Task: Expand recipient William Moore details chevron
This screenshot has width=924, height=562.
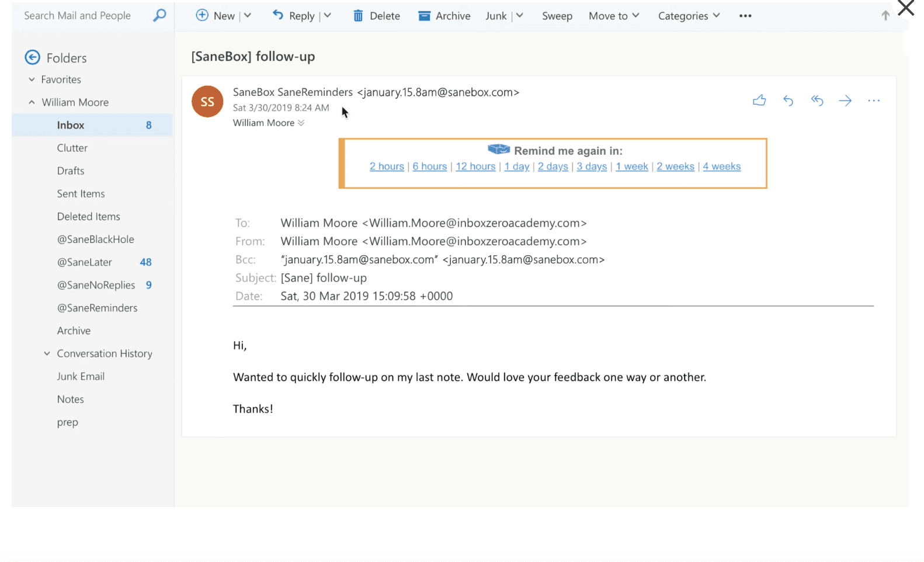Action: 301,123
